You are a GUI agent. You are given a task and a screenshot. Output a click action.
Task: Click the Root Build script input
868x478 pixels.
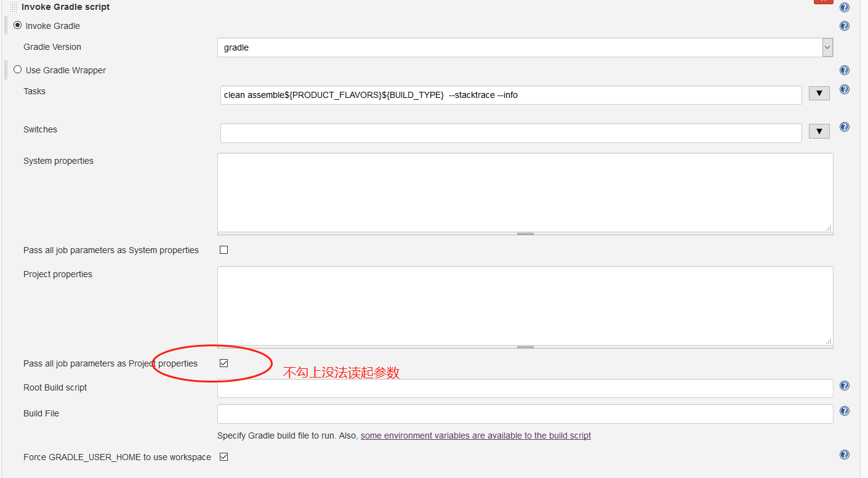point(525,388)
